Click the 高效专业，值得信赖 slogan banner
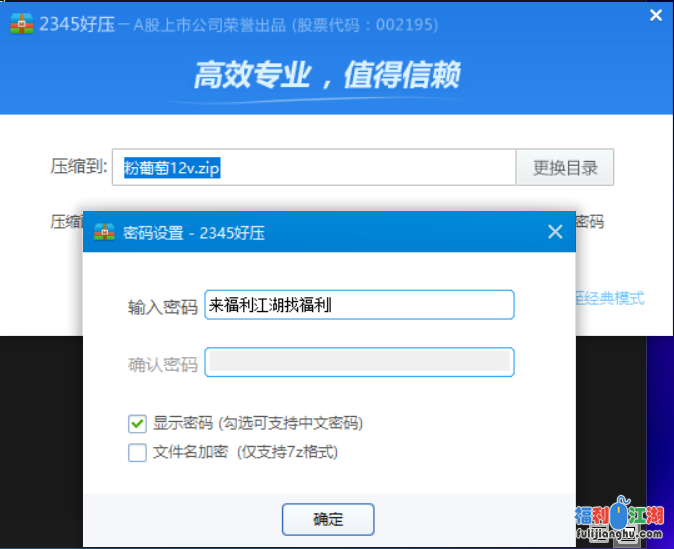 point(327,75)
